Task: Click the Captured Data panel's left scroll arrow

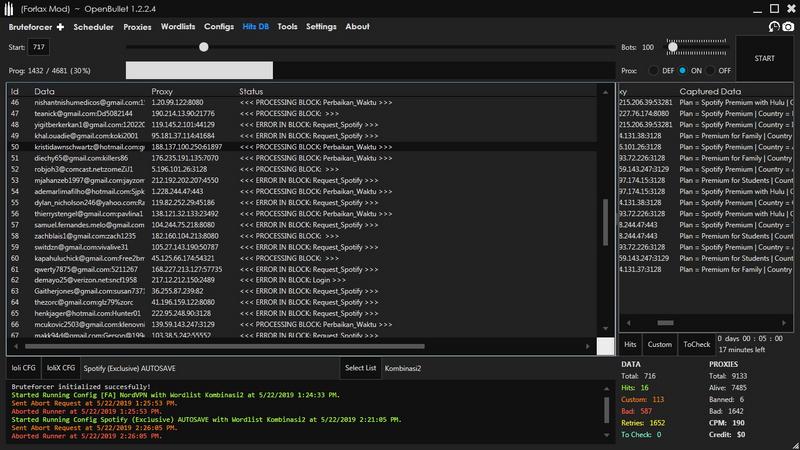Action: pyautogui.click(x=628, y=323)
